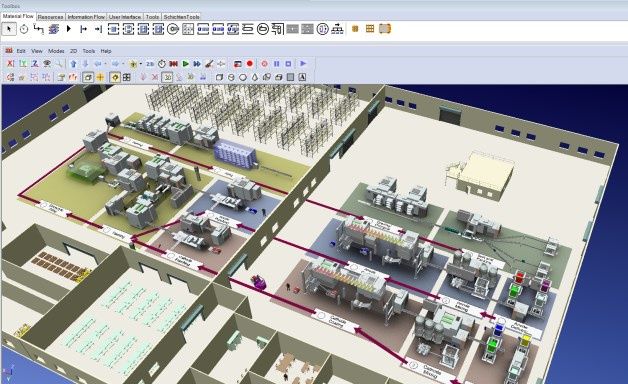
Task: Select the Container pallet icon in Toolbox
Action: (370, 29)
